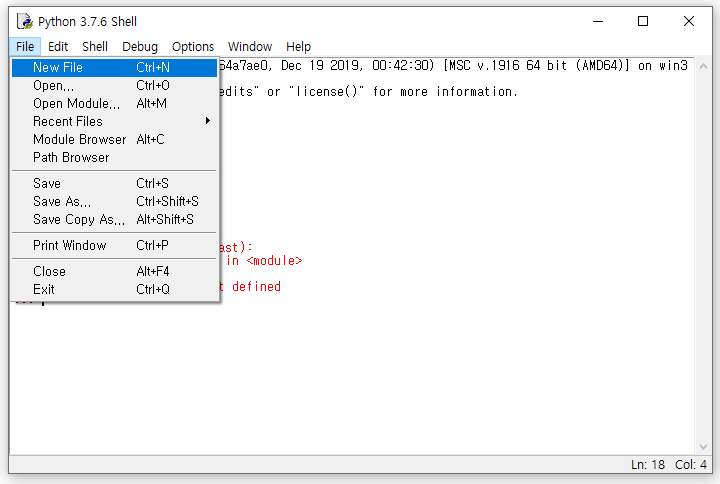Select Open... menu entry
The image size is (720, 484).
[x=114, y=85]
